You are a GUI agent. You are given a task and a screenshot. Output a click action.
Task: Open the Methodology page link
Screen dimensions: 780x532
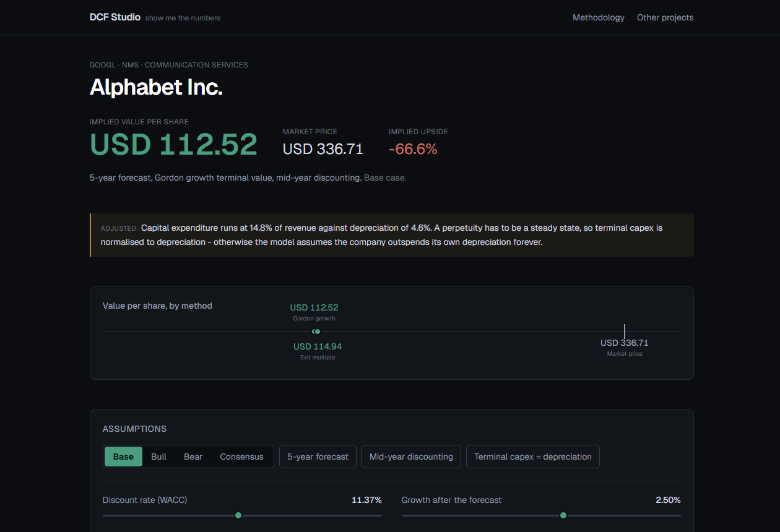coord(599,17)
